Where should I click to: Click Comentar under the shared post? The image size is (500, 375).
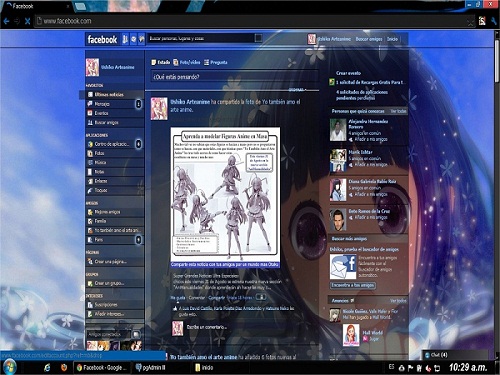click(197, 297)
